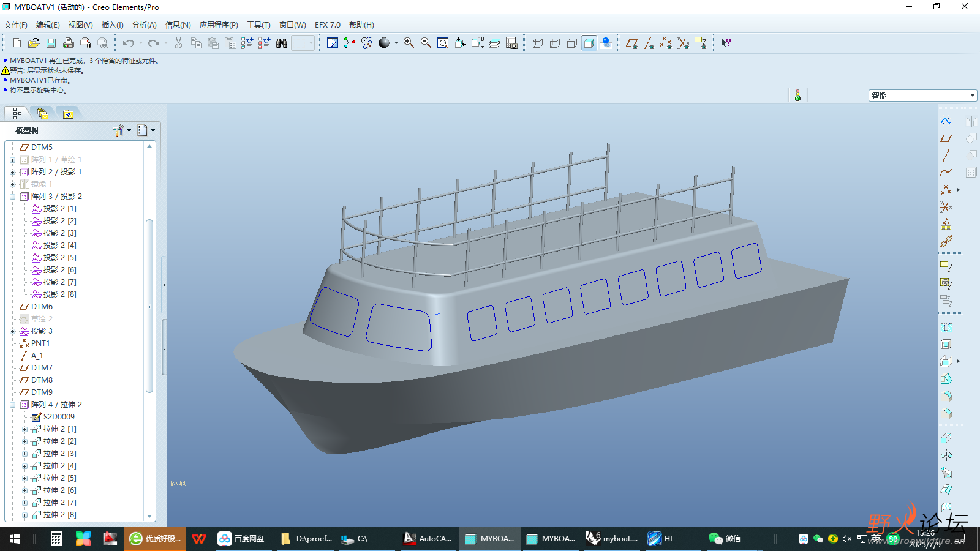The image size is (980, 551).
Task: Collapse the 阵列 4 / 拉伸 2 tree node
Action: [x=13, y=405]
